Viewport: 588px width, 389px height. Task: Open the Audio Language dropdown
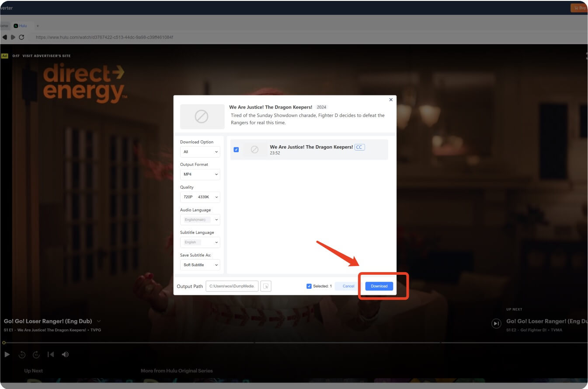point(200,220)
